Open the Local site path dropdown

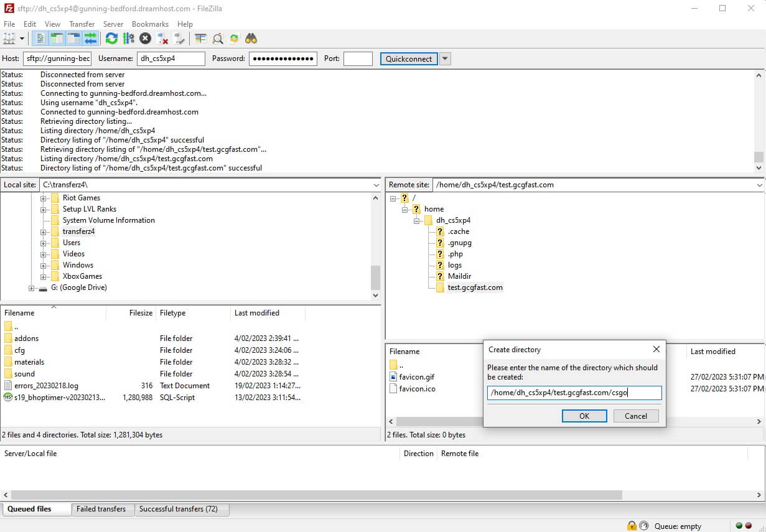[x=376, y=185]
